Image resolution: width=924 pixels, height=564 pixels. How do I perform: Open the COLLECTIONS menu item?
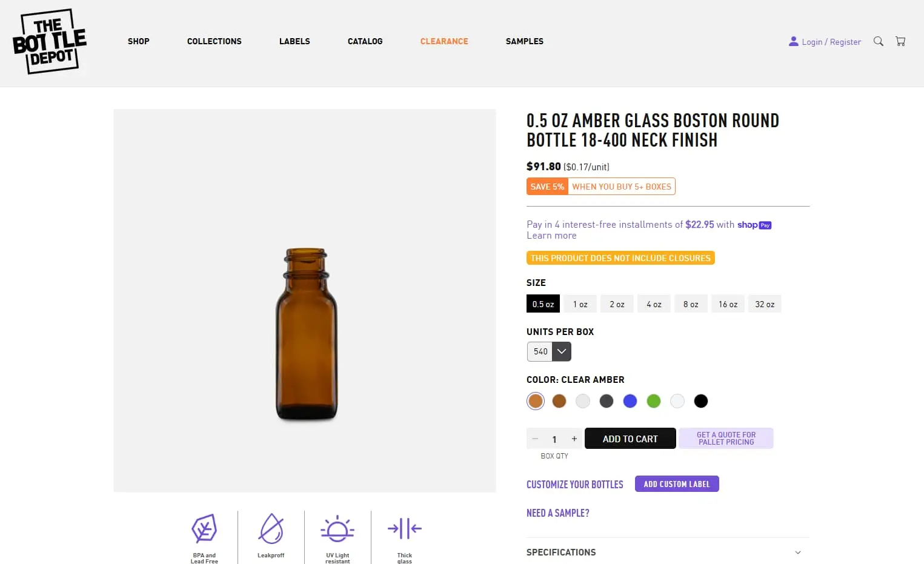tap(214, 41)
